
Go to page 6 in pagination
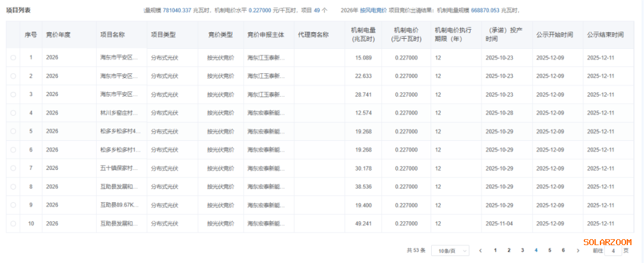pos(563,250)
